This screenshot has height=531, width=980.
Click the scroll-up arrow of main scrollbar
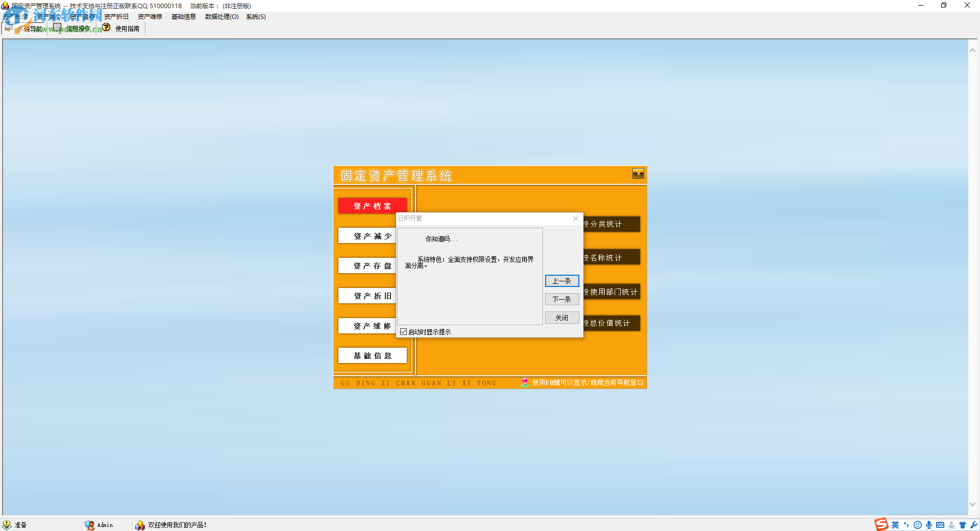click(x=973, y=51)
